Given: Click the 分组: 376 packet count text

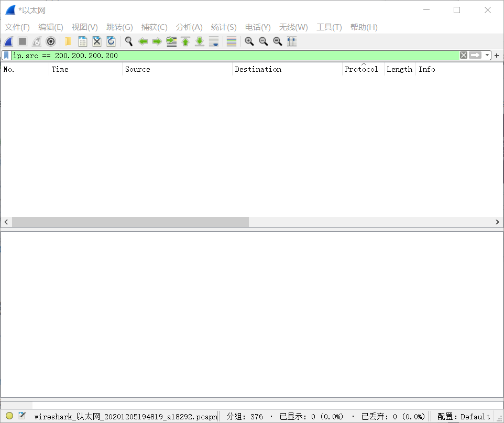Looking at the screenshot, I should [245, 417].
